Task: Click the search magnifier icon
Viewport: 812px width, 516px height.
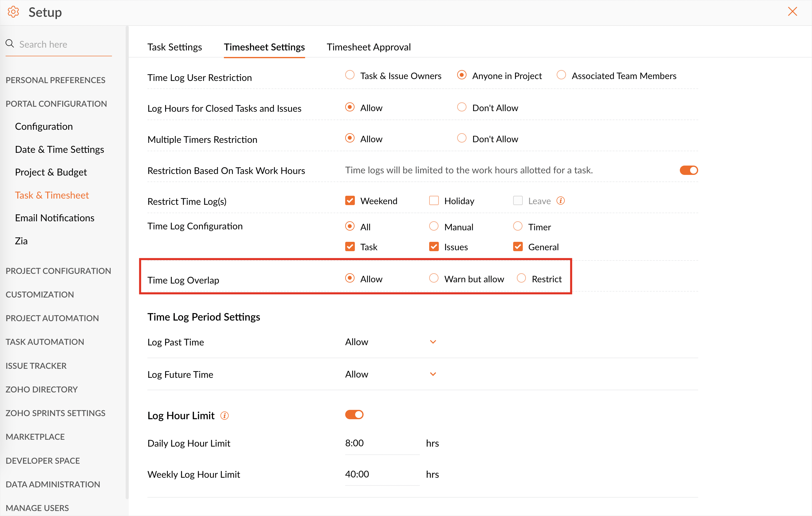Action: click(x=10, y=44)
